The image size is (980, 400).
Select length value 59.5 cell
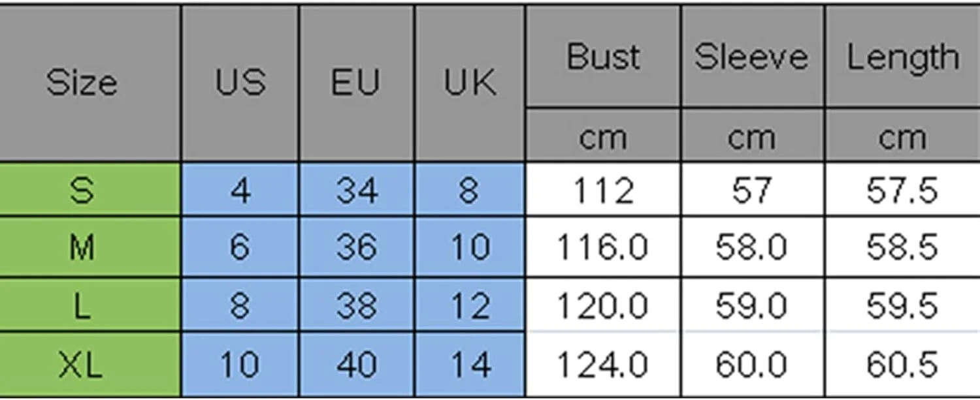pyautogui.click(x=903, y=305)
